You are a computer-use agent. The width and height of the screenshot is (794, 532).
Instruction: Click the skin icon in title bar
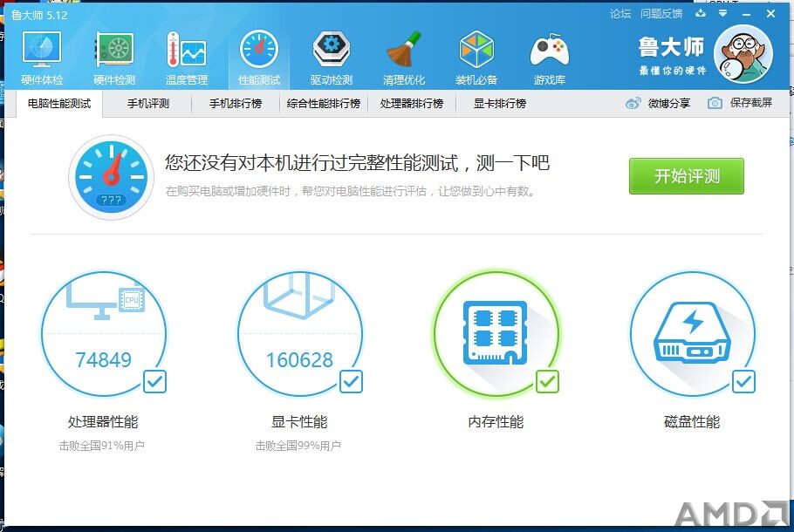pos(701,13)
